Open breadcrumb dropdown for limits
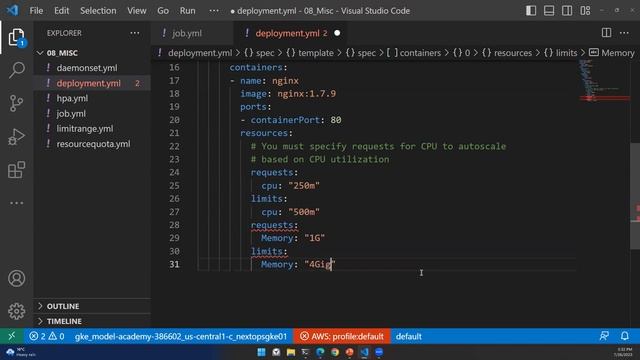This screenshot has height=360, width=640. (561, 53)
